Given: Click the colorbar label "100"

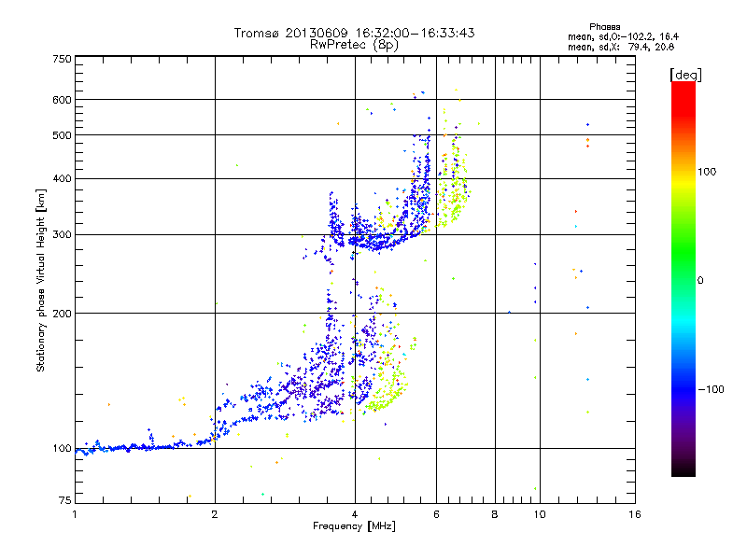Looking at the screenshot, I should pyautogui.click(x=707, y=172).
